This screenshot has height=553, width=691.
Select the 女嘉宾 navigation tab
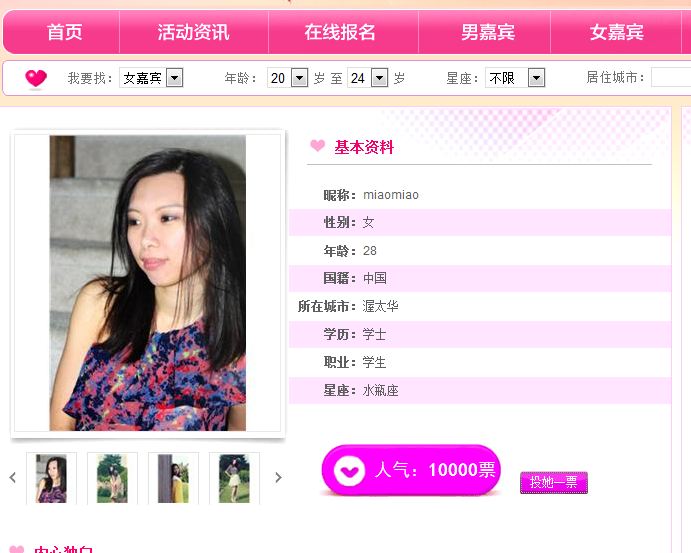click(617, 33)
